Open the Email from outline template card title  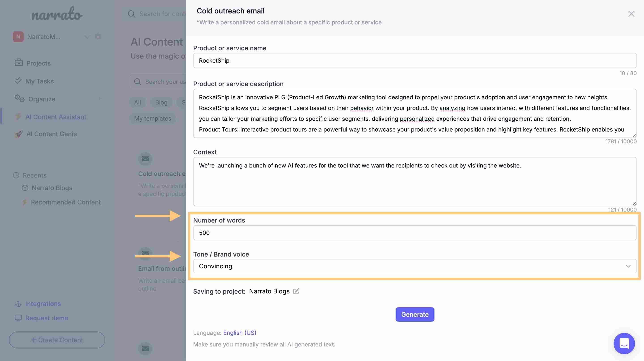click(x=162, y=268)
